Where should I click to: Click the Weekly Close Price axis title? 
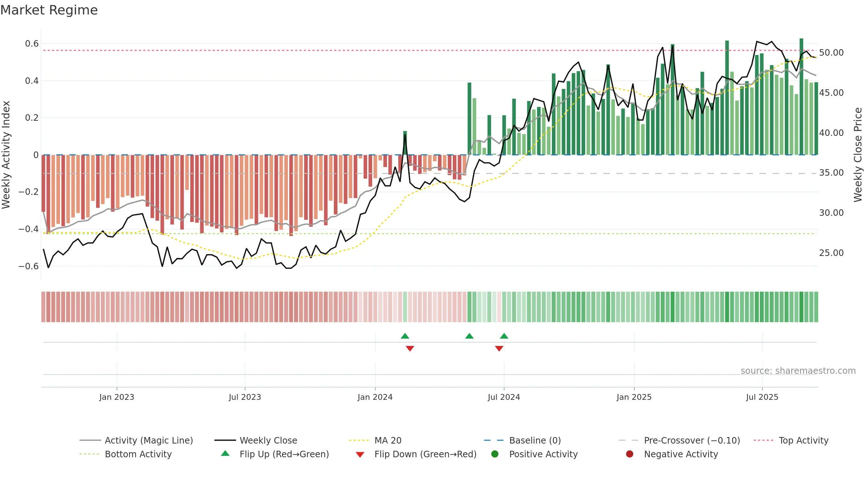coord(858,155)
